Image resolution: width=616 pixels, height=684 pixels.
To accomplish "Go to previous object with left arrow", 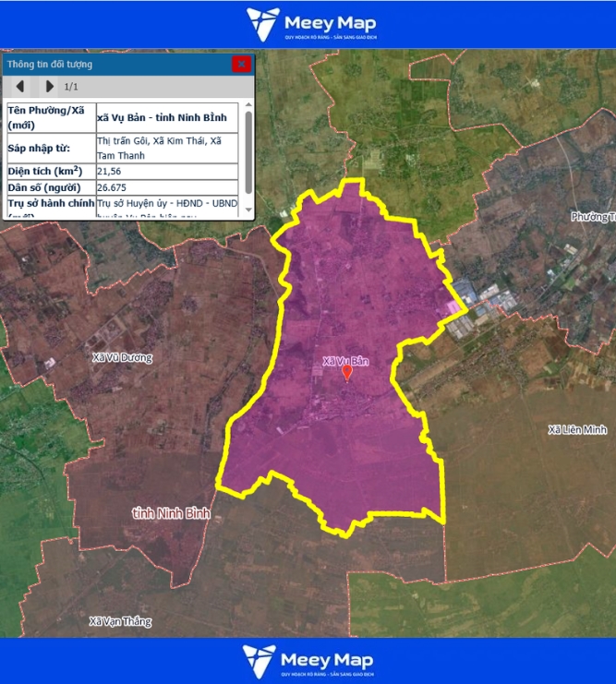I will click(20, 87).
